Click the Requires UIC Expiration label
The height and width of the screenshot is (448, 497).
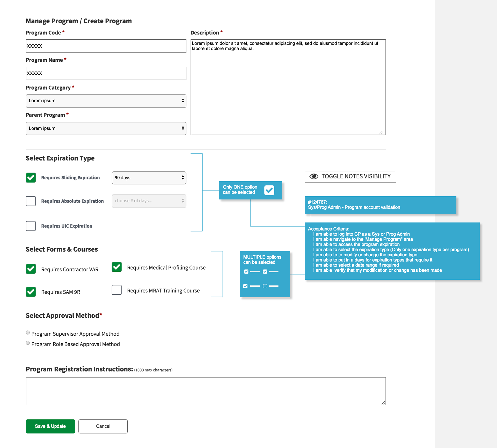point(67,226)
